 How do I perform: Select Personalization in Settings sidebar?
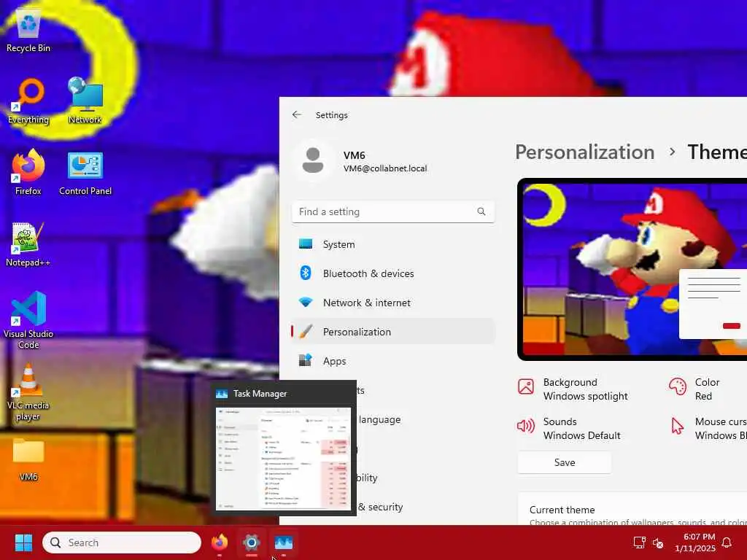point(393,332)
